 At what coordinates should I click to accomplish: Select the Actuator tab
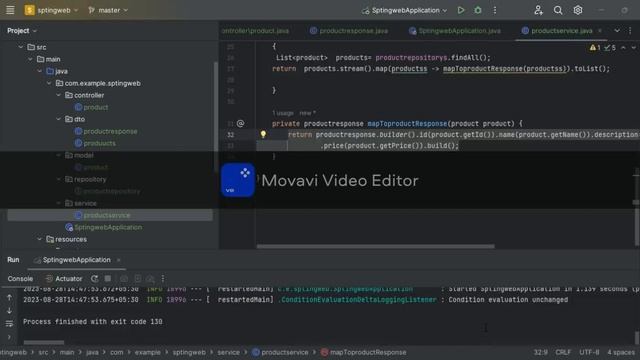[x=64, y=279]
